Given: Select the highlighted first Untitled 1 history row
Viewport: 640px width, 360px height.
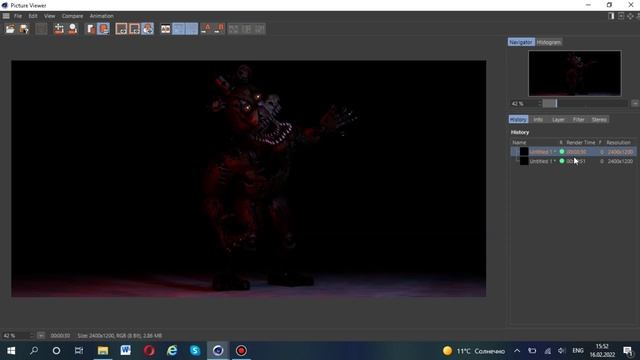Looking at the screenshot, I should pos(573,152).
